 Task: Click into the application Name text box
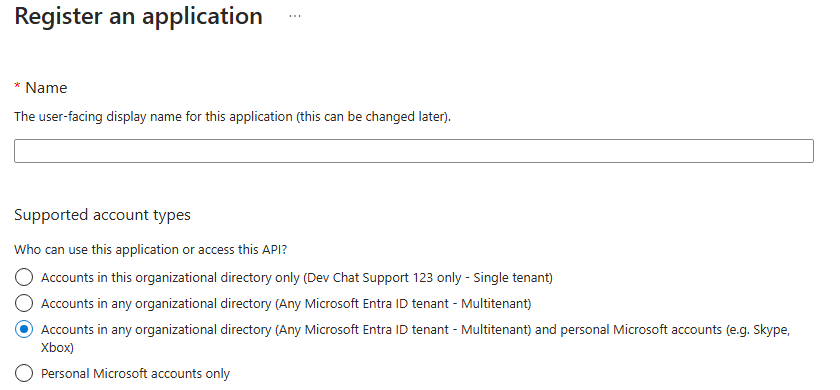[414, 151]
